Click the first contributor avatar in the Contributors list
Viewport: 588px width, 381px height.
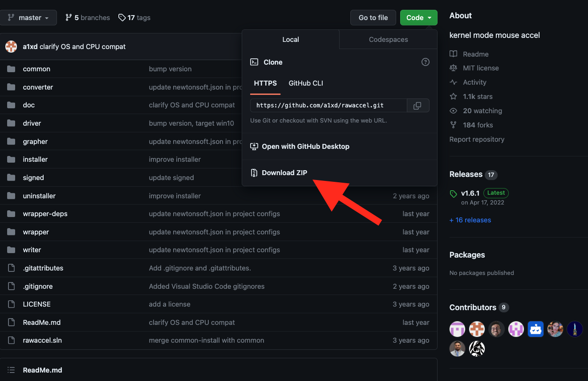point(457,329)
